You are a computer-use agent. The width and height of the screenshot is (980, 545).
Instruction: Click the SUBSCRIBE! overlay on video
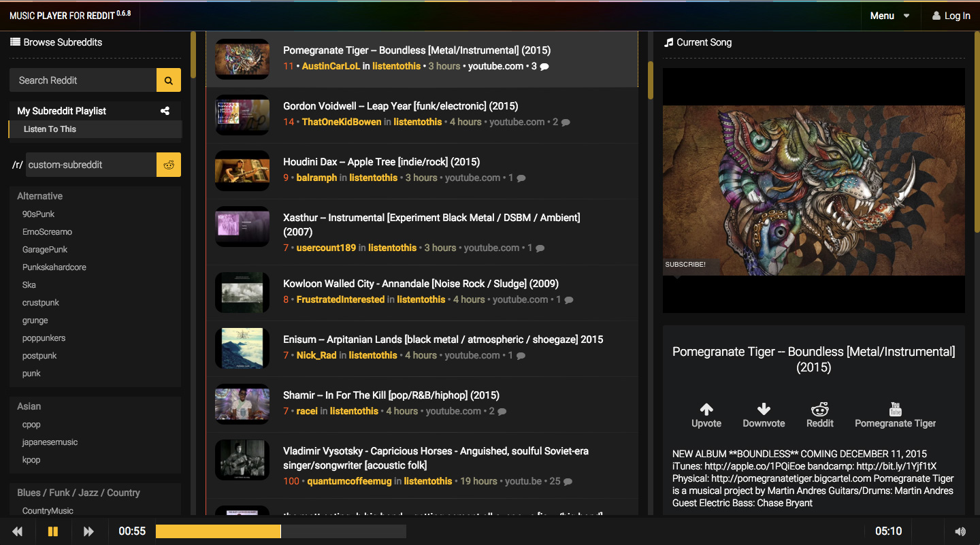click(686, 265)
